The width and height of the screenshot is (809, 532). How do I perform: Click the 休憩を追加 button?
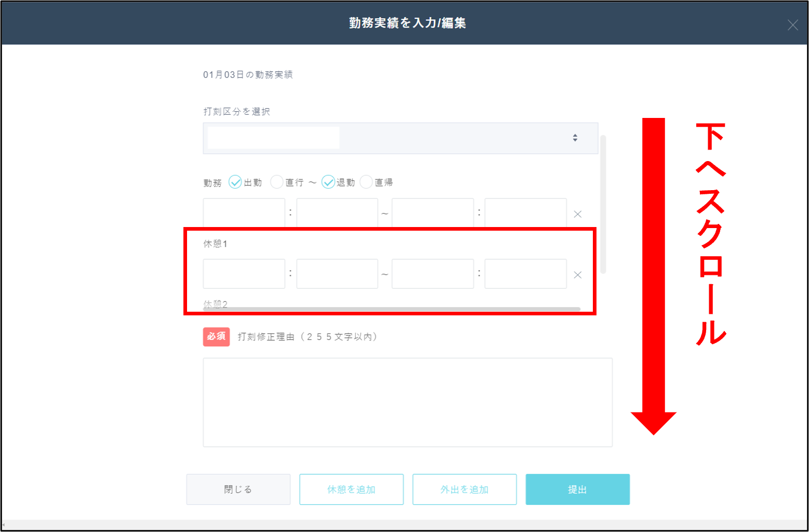[351, 489]
